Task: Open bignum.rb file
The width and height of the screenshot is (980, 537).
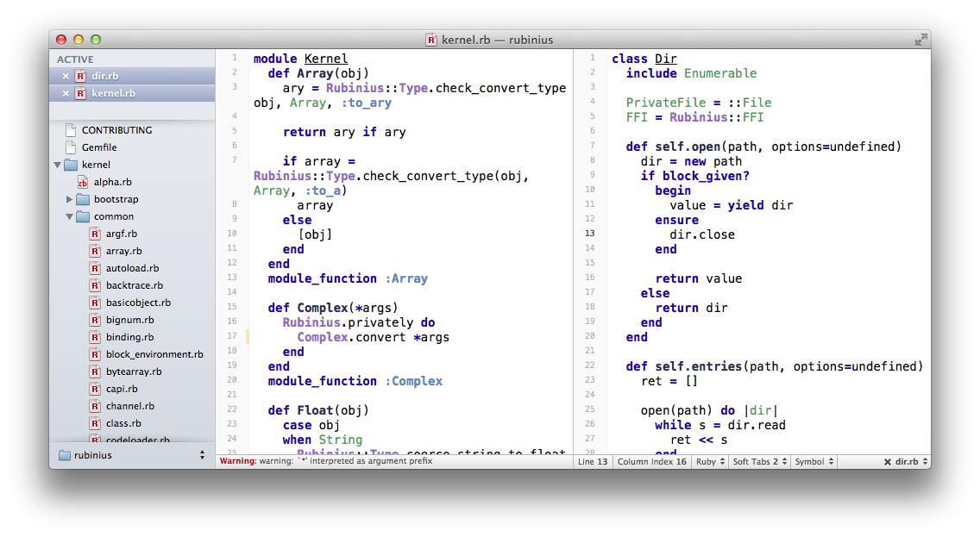Action: click(x=130, y=320)
